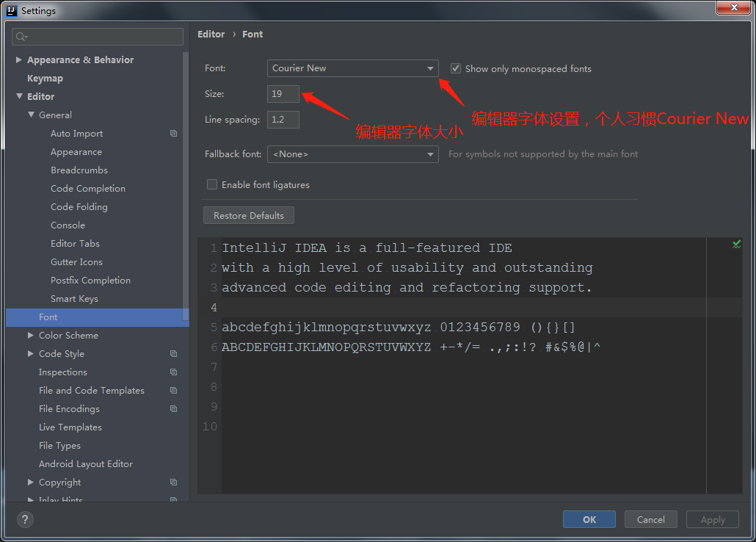Open the Font dropdown showing Courier New
This screenshot has height=542, width=756.
click(x=352, y=68)
